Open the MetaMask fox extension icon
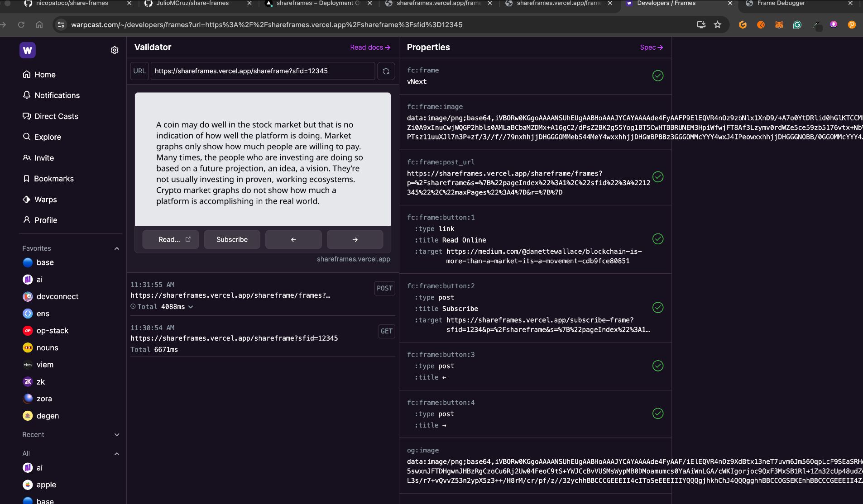 (779, 25)
